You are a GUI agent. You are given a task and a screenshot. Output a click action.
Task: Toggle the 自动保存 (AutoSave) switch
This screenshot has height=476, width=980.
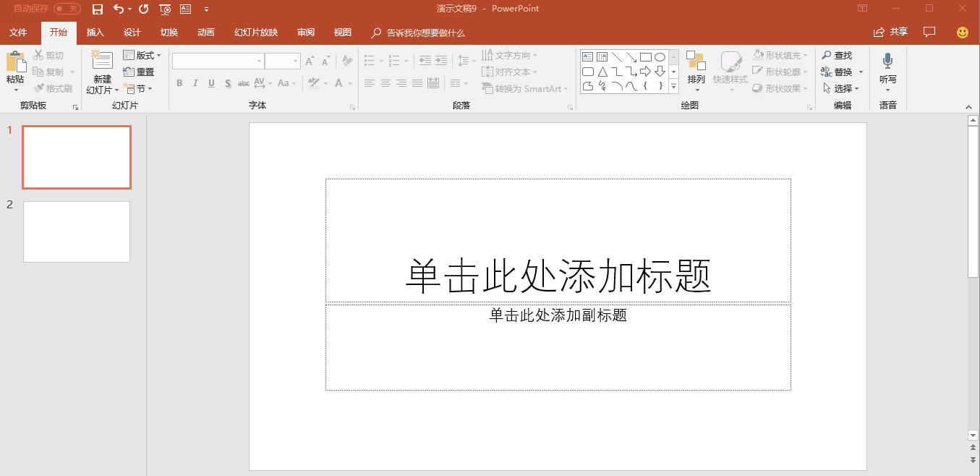(67, 8)
